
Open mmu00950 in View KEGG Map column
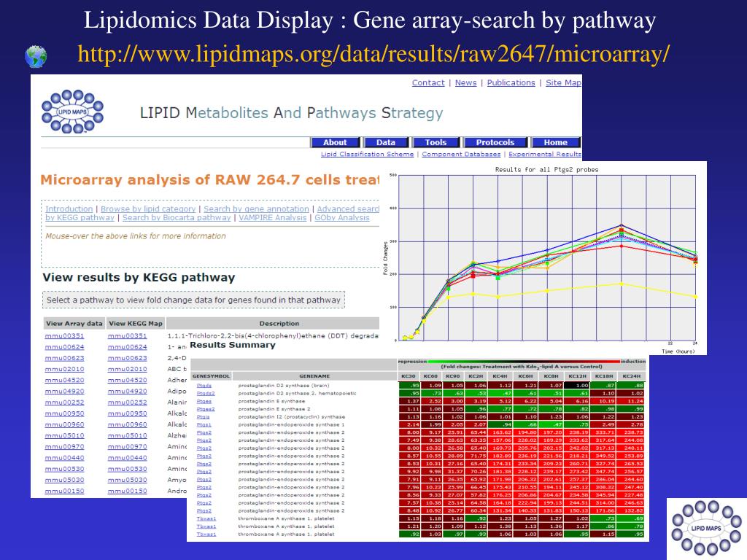pos(127,413)
